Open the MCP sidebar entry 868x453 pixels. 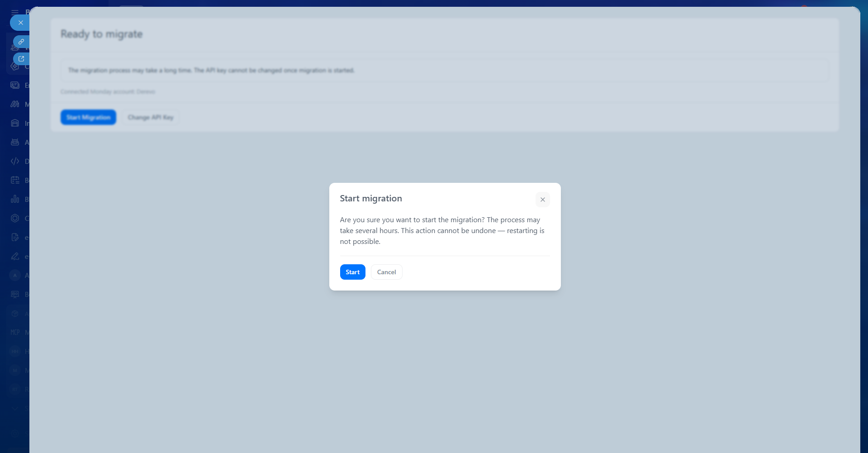tap(15, 332)
